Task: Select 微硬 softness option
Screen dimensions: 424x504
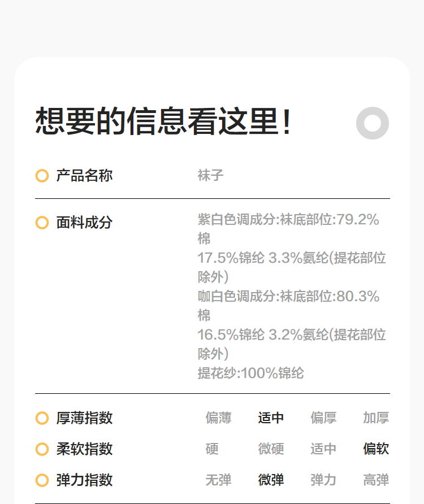Action: click(271, 449)
